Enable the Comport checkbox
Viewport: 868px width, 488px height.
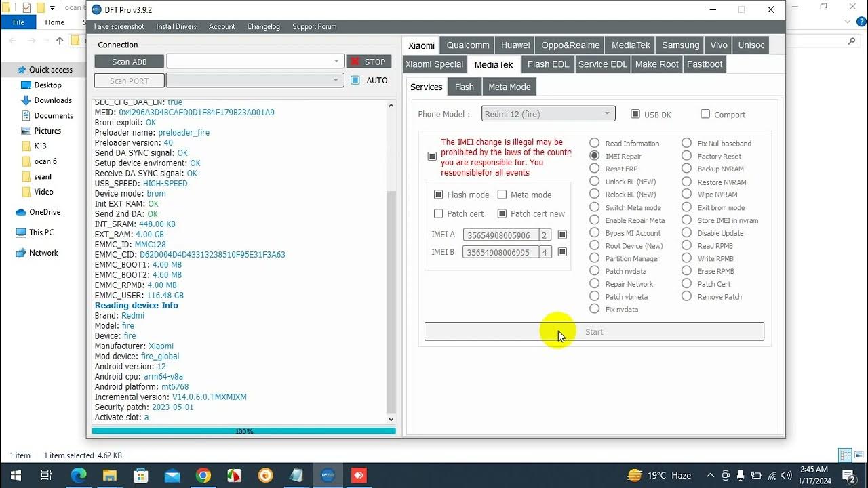coord(705,114)
